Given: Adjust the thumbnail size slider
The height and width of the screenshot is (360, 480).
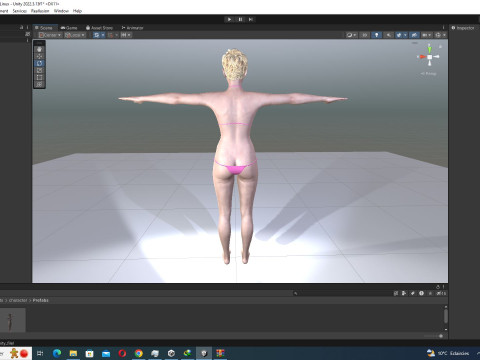Looking at the screenshot, I should pos(441,336).
